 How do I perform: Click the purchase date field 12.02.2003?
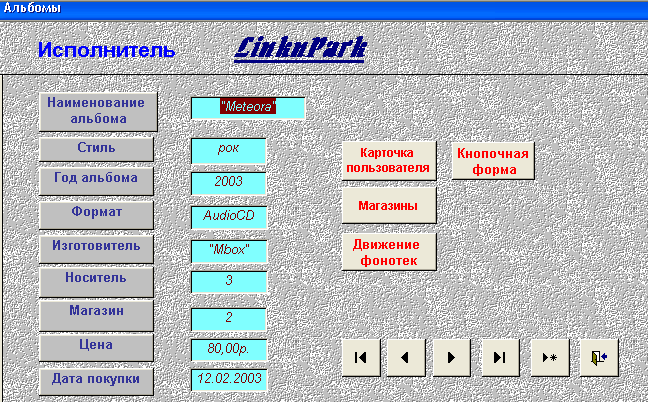pos(229,380)
